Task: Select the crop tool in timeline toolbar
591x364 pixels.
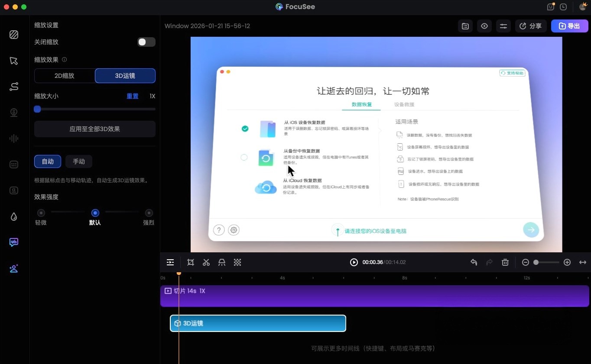Action: pos(191,262)
